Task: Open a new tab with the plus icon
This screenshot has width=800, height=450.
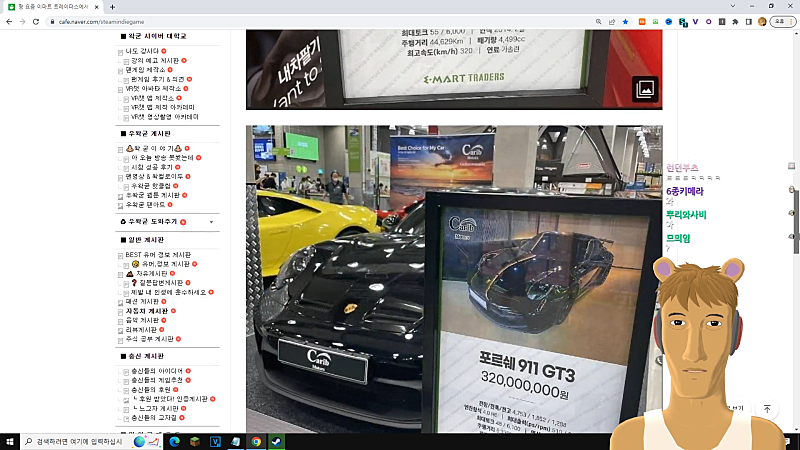Action: point(112,7)
